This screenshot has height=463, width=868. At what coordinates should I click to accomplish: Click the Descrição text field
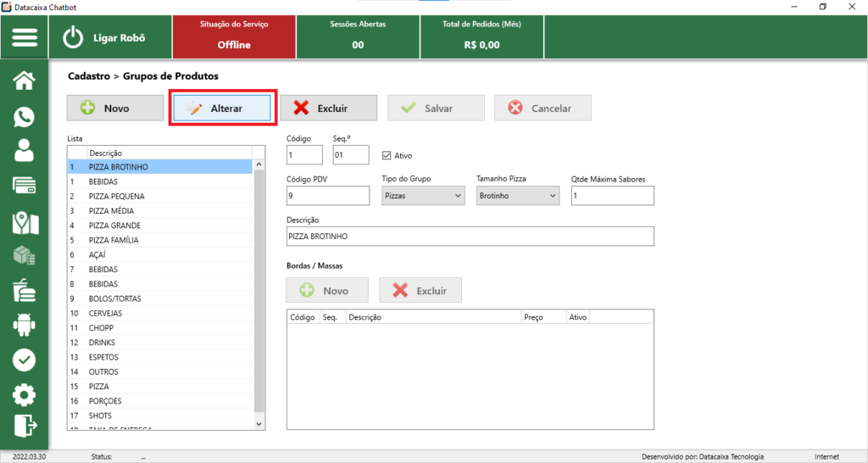(x=470, y=236)
